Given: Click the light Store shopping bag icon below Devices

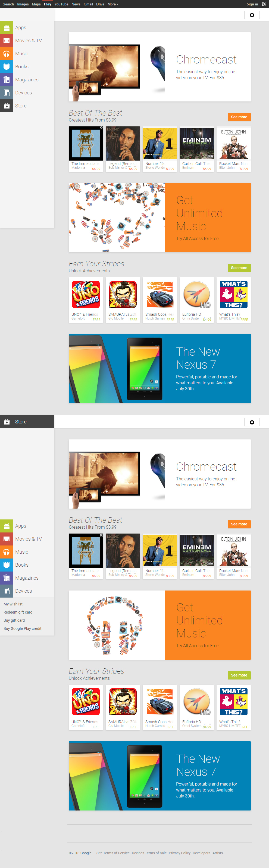Looking at the screenshot, I should point(7,106).
